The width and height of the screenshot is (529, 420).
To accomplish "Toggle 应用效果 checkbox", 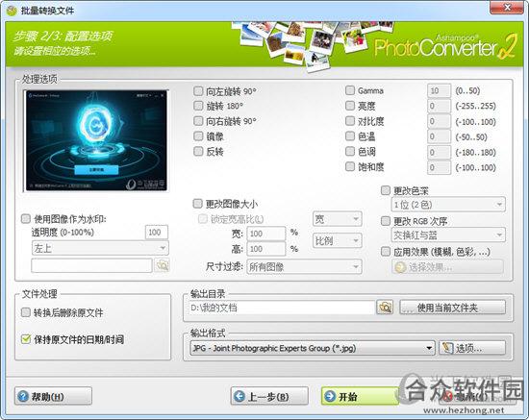I will click(x=386, y=252).
